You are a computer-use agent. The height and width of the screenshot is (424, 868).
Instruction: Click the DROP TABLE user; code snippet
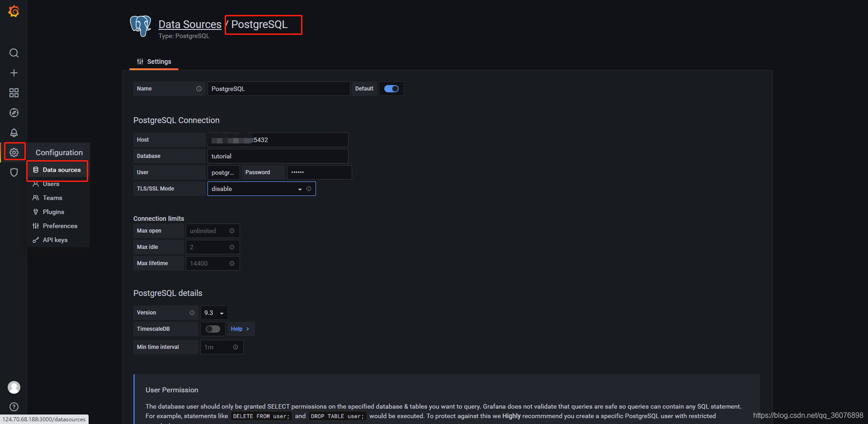337,416
